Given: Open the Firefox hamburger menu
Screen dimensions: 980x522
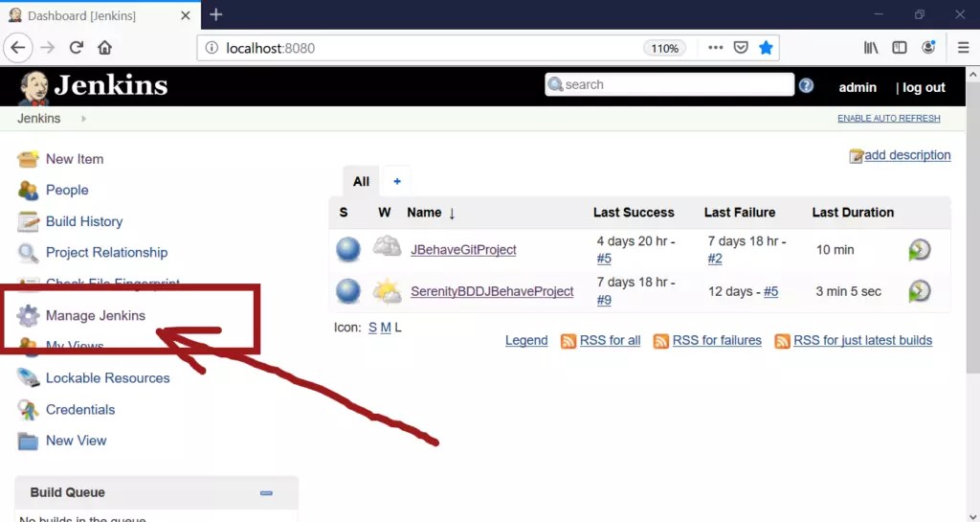Looking at the screenshot, I should tap(963, 48).
